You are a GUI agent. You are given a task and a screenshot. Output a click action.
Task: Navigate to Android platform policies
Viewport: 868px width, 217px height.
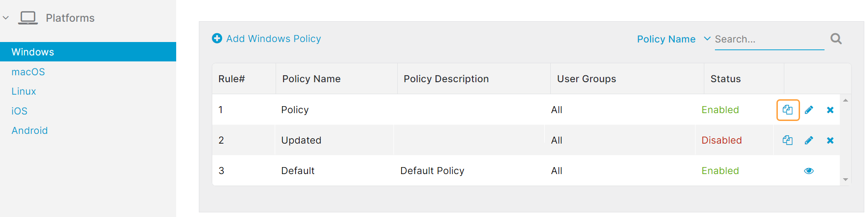click(30, 131)
